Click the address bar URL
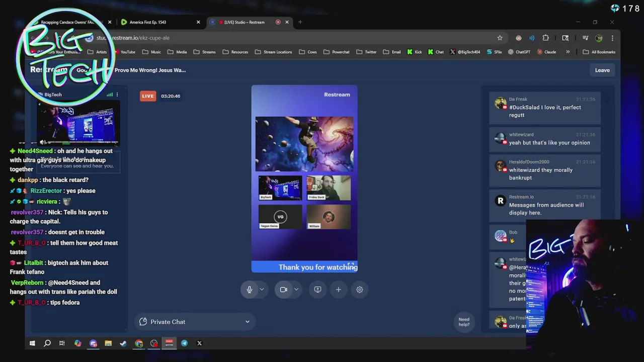 click(x=133, y=38)
